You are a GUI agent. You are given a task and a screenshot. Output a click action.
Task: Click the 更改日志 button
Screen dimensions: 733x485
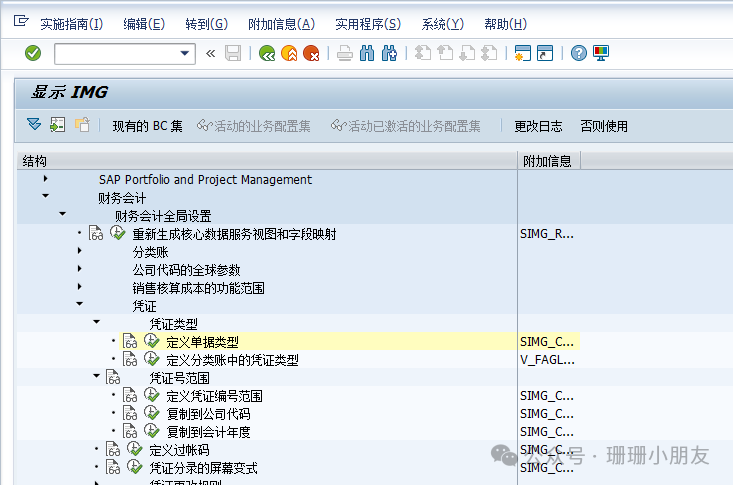point(538,126)
